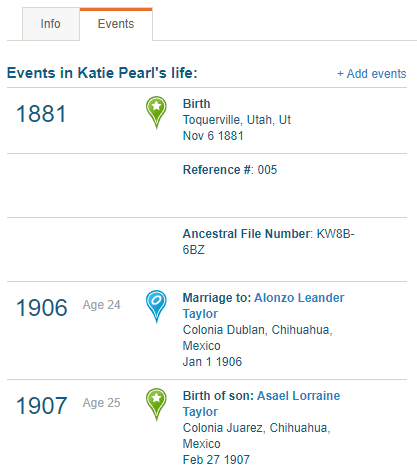Click the 1881 year label
Viewport: 417px width, 472px height.
(41, 114)
